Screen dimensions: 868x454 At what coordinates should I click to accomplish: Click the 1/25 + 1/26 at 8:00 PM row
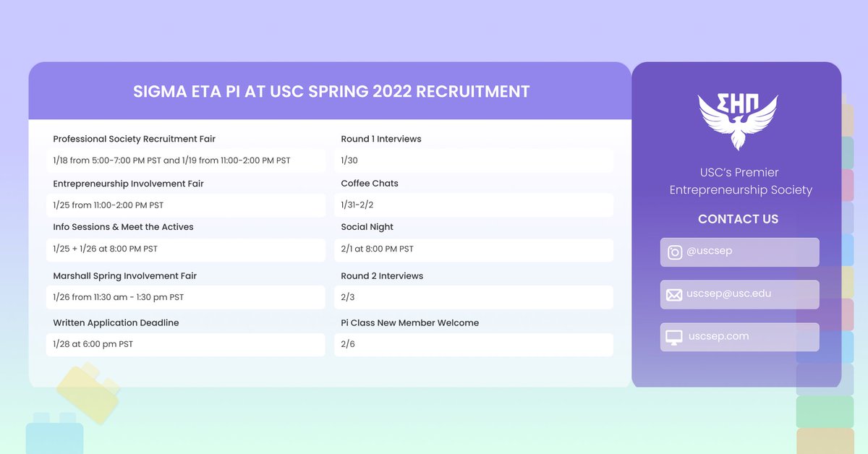tap(186, 249)
